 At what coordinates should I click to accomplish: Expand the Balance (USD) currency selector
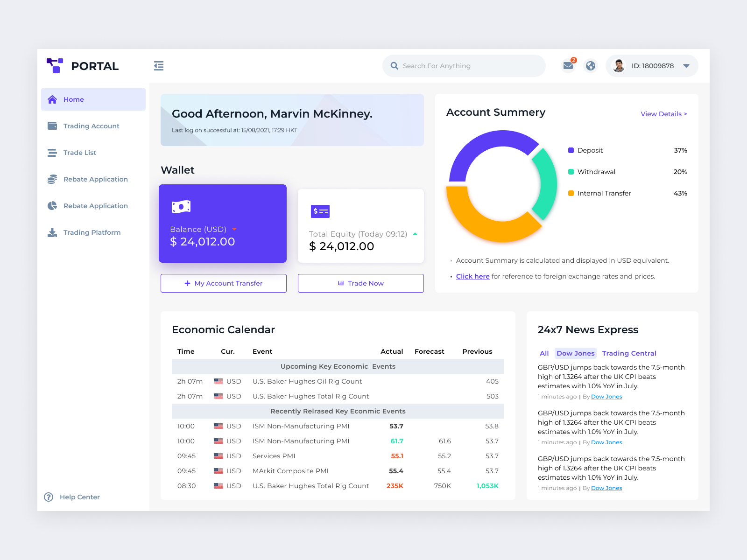click(234, 229)
